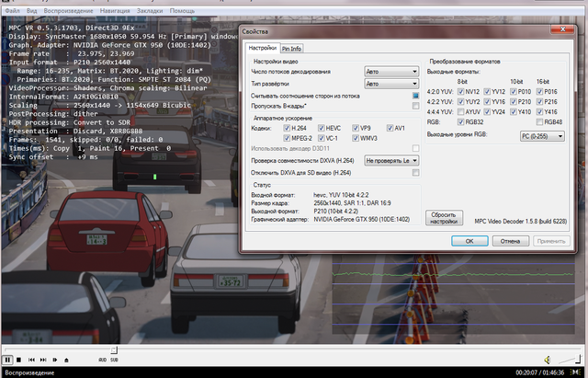Click the MPC Video Decoder 1.5.8 version text
The height and width of the screenshot is (378, 588).
521,222
